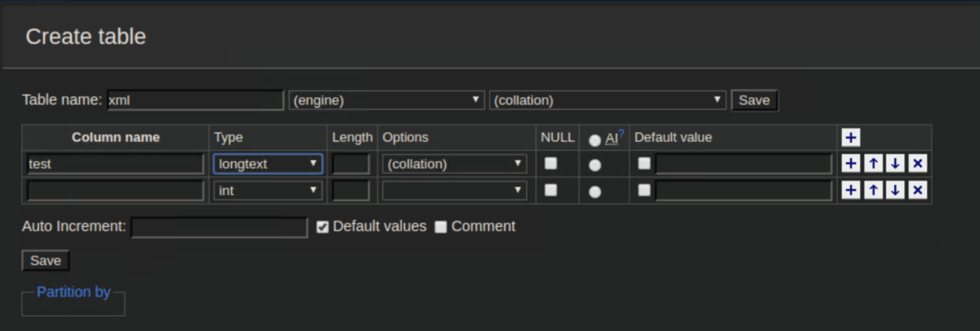Move the int column row down
The height and width of the screenshot is (331, 980).
tap(895, 191)
